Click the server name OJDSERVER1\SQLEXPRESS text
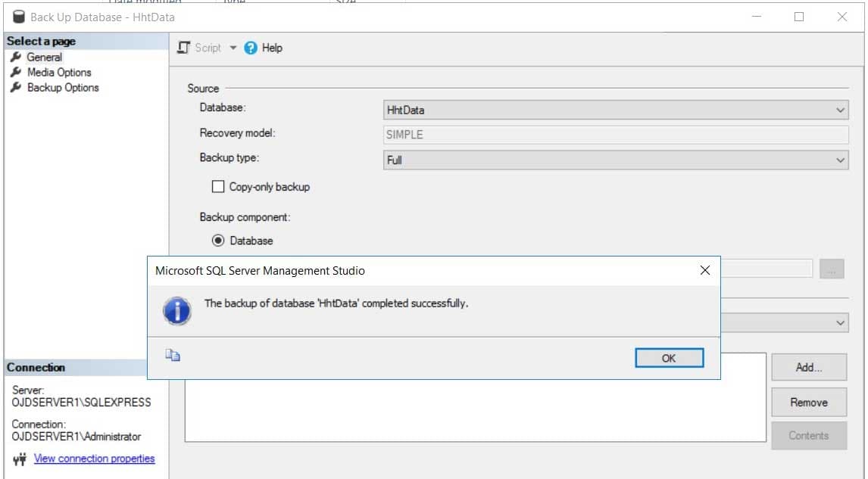This screenshot has width=868, height=479. tap(81, 403)
